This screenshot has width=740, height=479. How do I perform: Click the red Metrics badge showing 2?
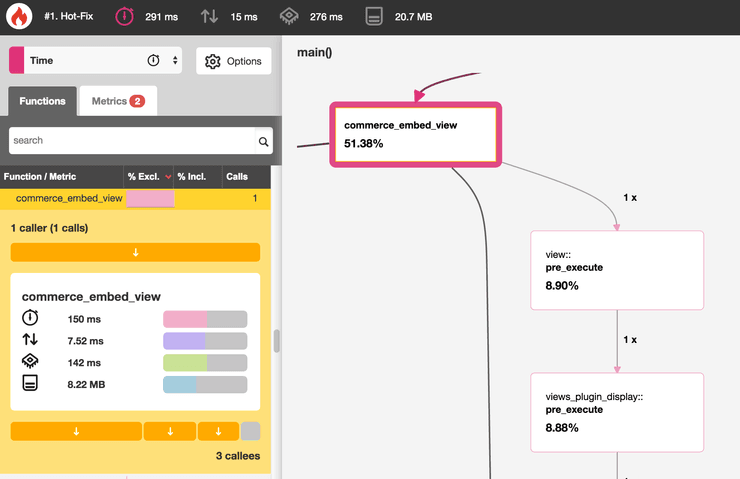[137, 101]
